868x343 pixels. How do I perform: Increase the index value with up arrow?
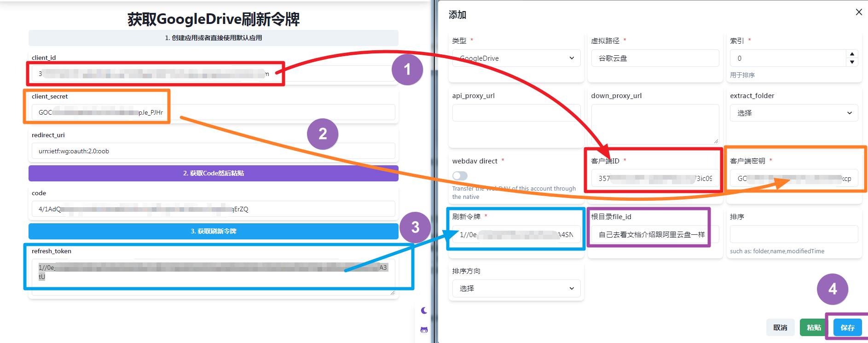pyautogui.click(x=852, y=54)
